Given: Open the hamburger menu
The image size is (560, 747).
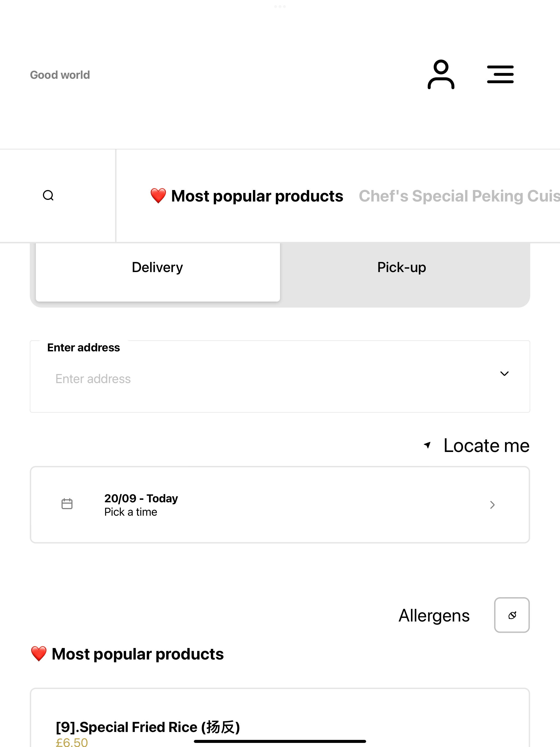Looking at the screenshot, I should click(x=500, y=75).
